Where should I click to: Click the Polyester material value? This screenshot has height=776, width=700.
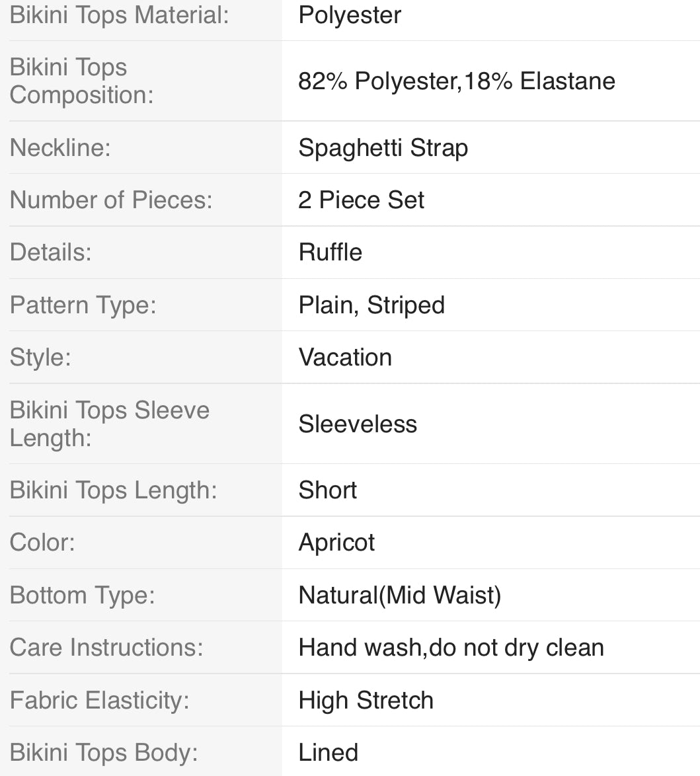tap(350, 16)
